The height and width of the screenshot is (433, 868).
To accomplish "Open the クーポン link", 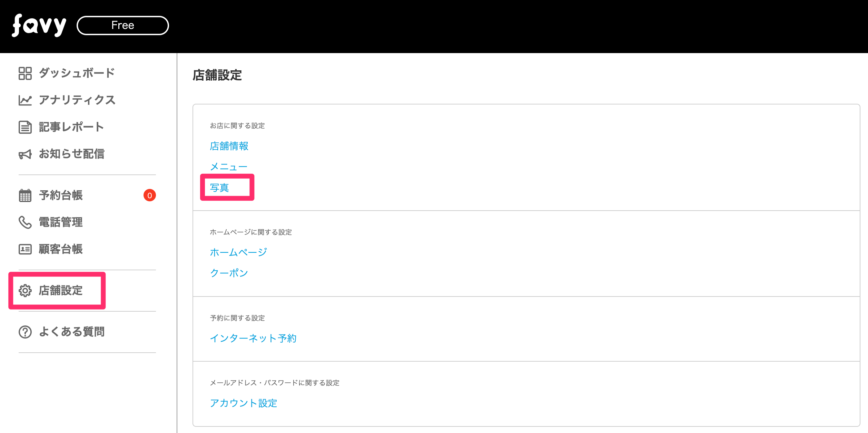I will click(x=229, y=273).
